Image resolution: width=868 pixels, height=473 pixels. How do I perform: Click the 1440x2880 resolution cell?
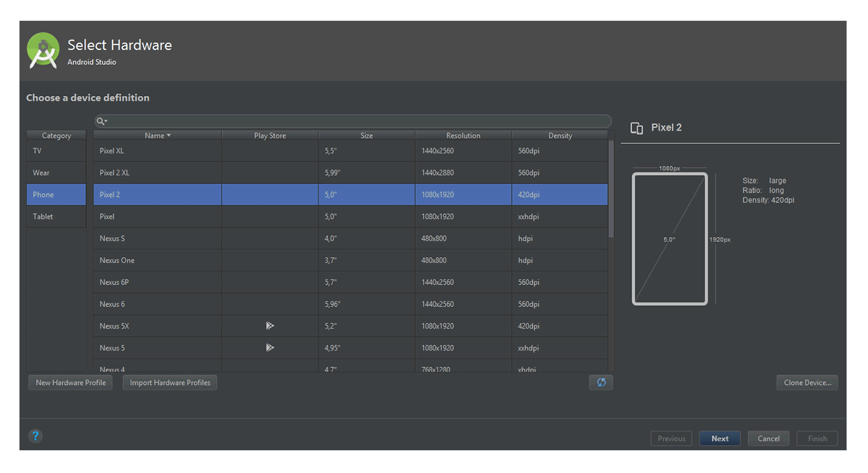click(x=463, y=173)
